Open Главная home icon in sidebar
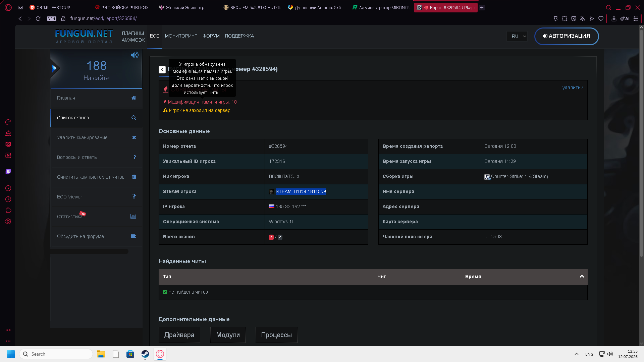Viewport: 644px width, 362px height. click(x=134, y=98)
